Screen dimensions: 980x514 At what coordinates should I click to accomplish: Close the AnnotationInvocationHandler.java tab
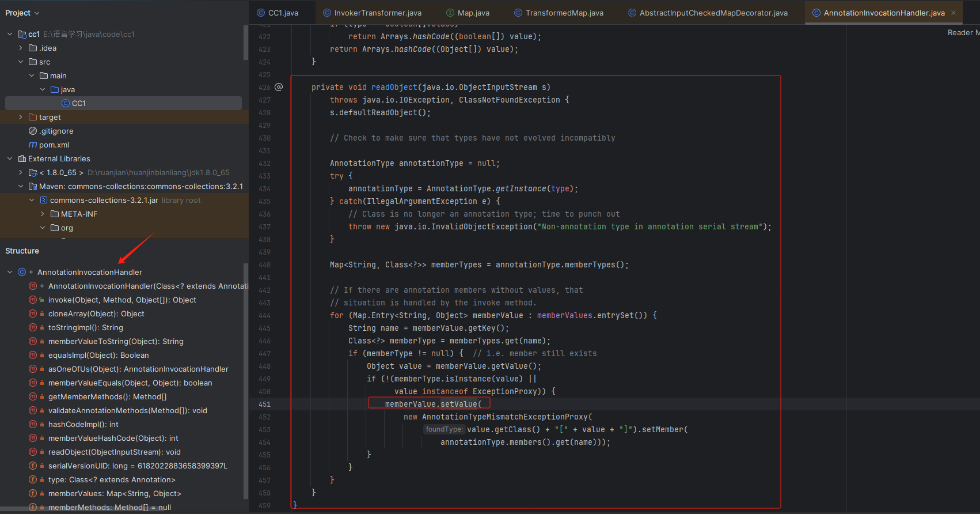point(954,13)
